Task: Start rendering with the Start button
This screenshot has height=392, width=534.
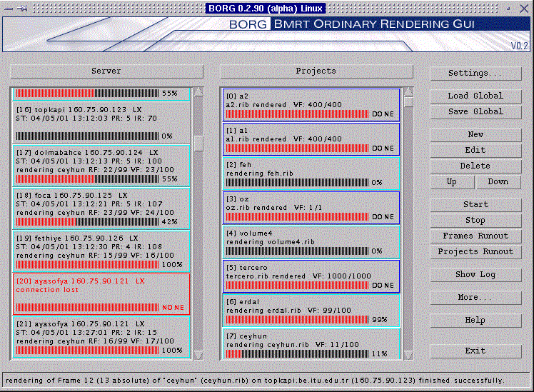Action: pyautogui.click(x=475, y=204)
